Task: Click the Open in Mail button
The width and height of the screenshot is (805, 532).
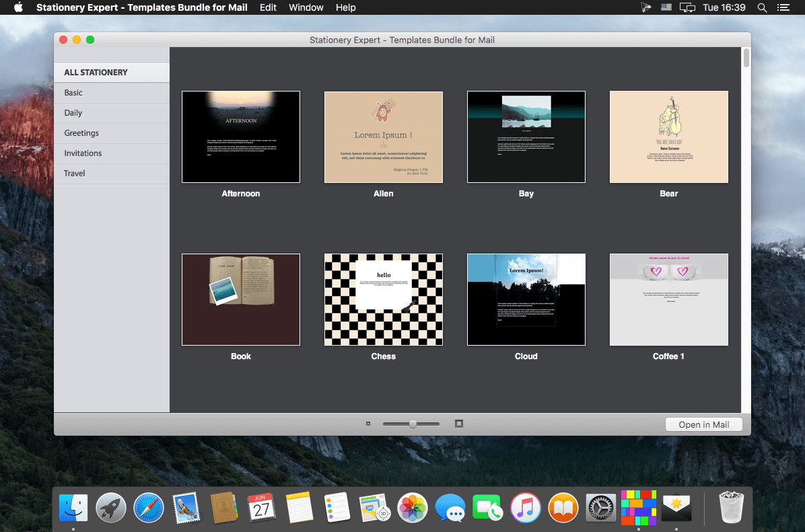Action: click(704, 424)
